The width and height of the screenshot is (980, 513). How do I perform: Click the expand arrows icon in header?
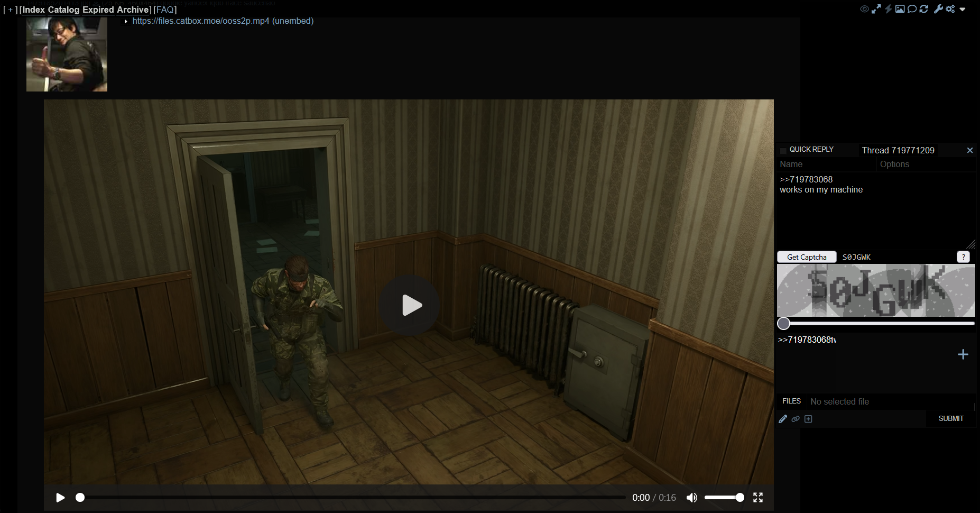pos(876,9)
